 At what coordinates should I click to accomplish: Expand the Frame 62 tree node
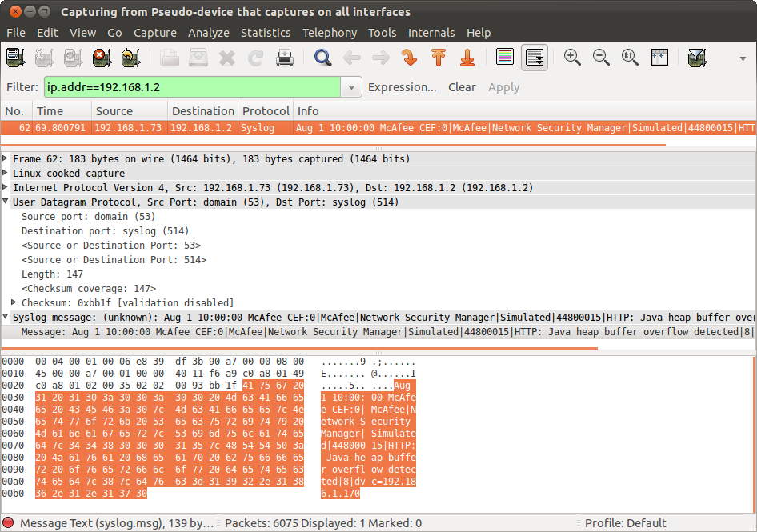6,158
